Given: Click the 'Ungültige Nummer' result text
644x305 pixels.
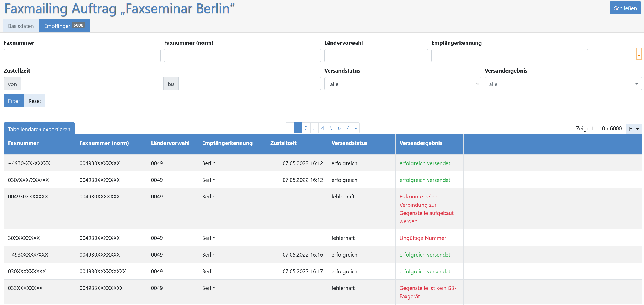Looking at the screenshot, I should [423, 238].
